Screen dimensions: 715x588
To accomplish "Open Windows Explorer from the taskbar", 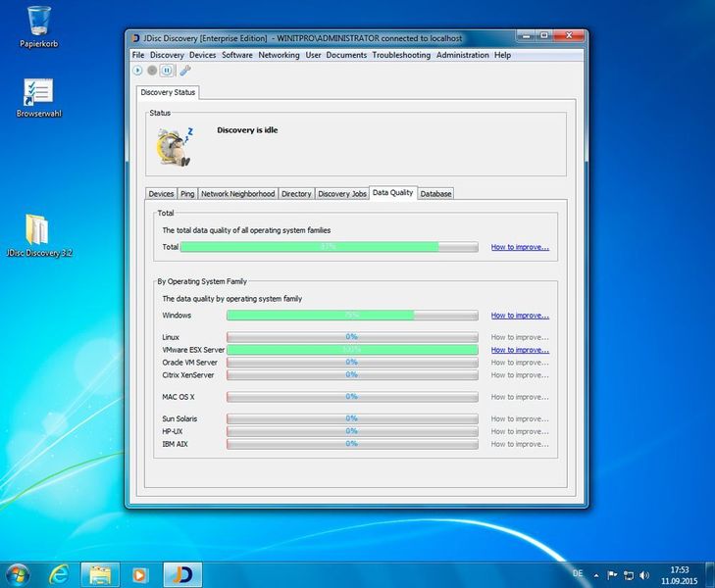I will [100, 575].
